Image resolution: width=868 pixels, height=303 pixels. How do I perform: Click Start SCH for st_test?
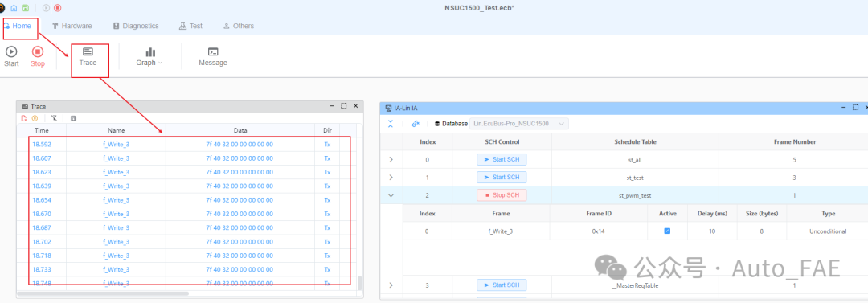pos(502,178)
